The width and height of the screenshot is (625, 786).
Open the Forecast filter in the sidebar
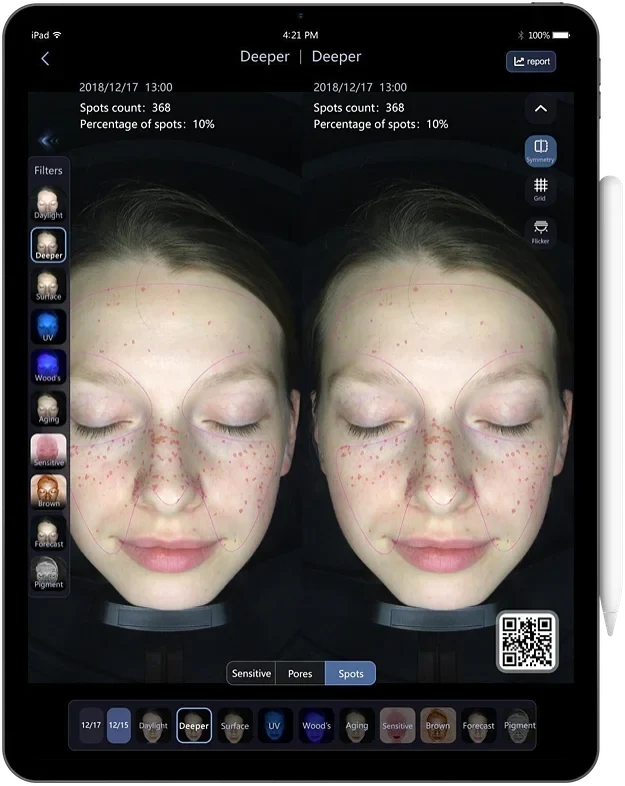click(48, 533)
